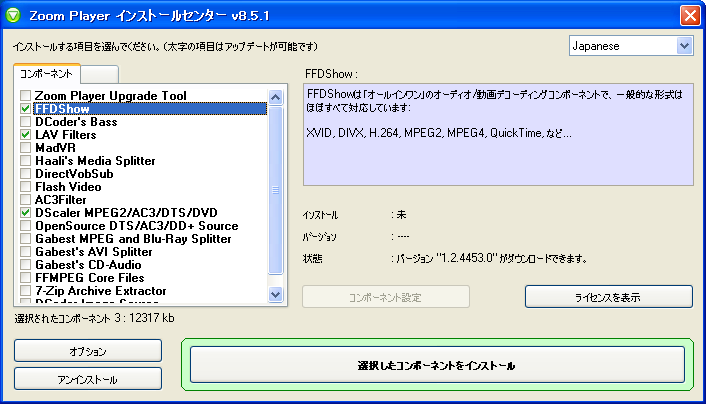Click the selected components 12317 kb text
Image resolution: width=706 pixels, height=404 pixels.
[94, 318]
